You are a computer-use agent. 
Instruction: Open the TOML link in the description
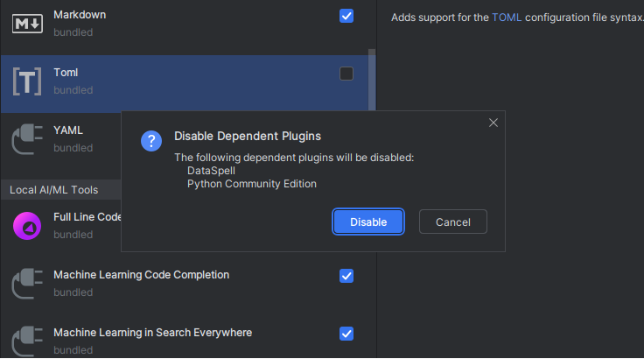[x=507, y=18]
